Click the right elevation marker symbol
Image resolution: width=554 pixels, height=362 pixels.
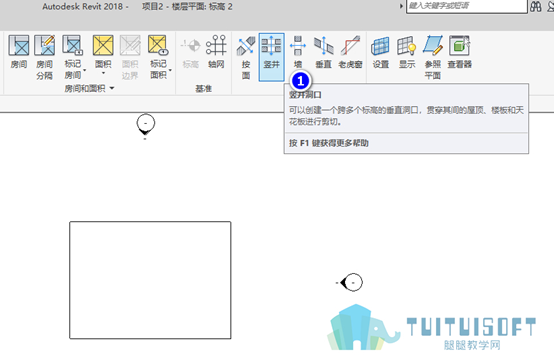click(x=351, y=282)
